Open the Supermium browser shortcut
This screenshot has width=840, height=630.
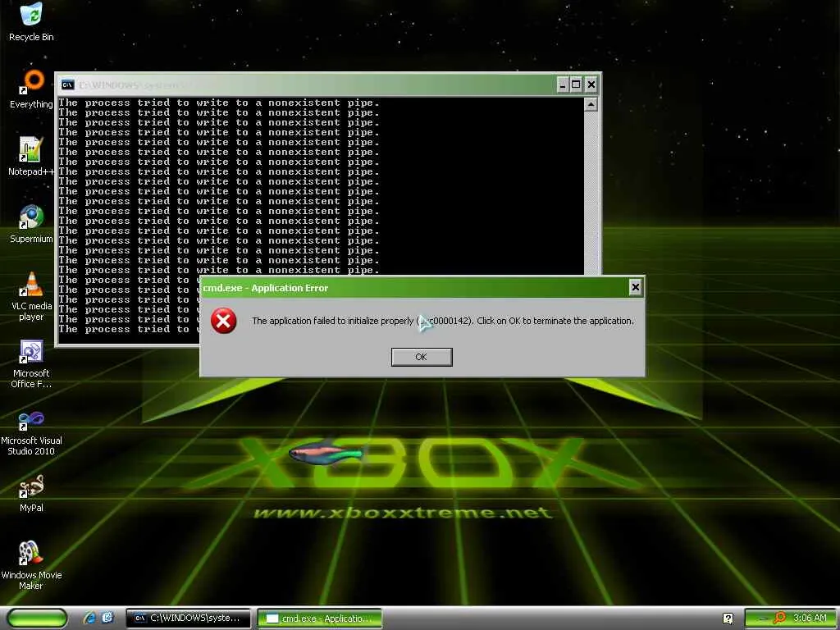point(32,223)
